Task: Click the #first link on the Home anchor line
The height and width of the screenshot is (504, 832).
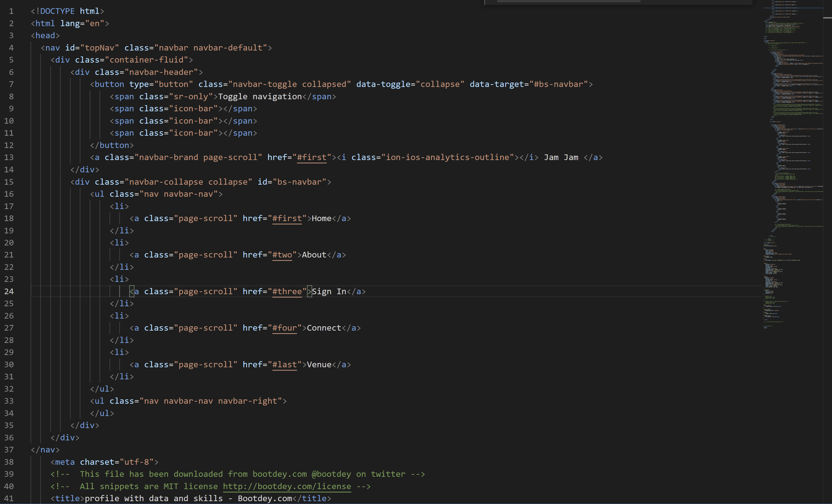Action: click(287, 219)
